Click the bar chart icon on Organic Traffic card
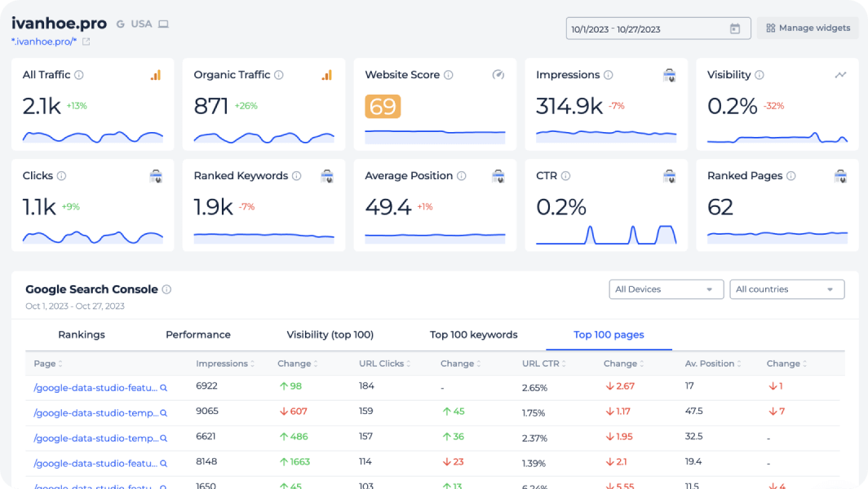The image size is (868, 489). (326, 75)
